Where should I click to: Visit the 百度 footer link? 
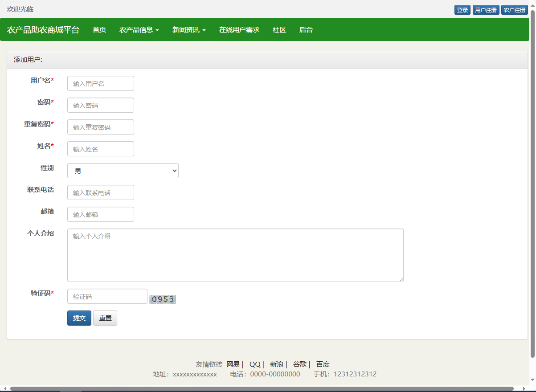[x=323, y=364]
